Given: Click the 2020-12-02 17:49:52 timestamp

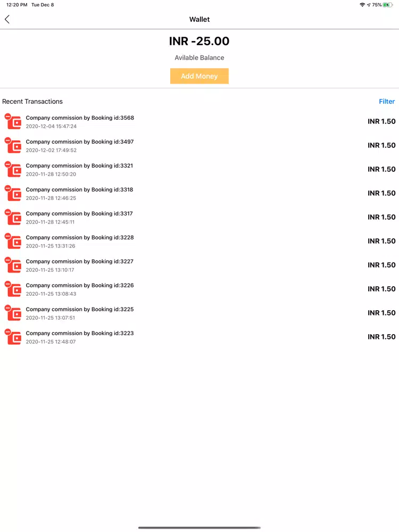Looking at the screenshot, I should (x=51, y=151).
